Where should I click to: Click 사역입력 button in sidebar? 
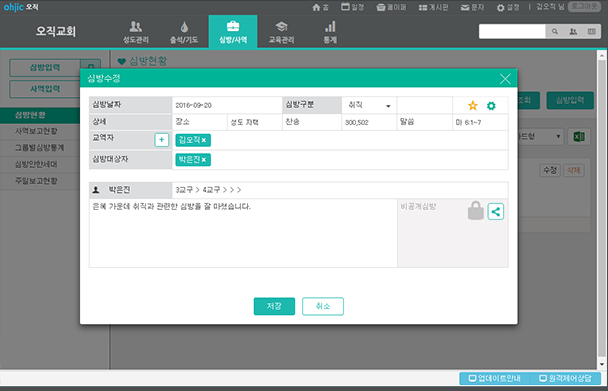(x=45, y=89)
